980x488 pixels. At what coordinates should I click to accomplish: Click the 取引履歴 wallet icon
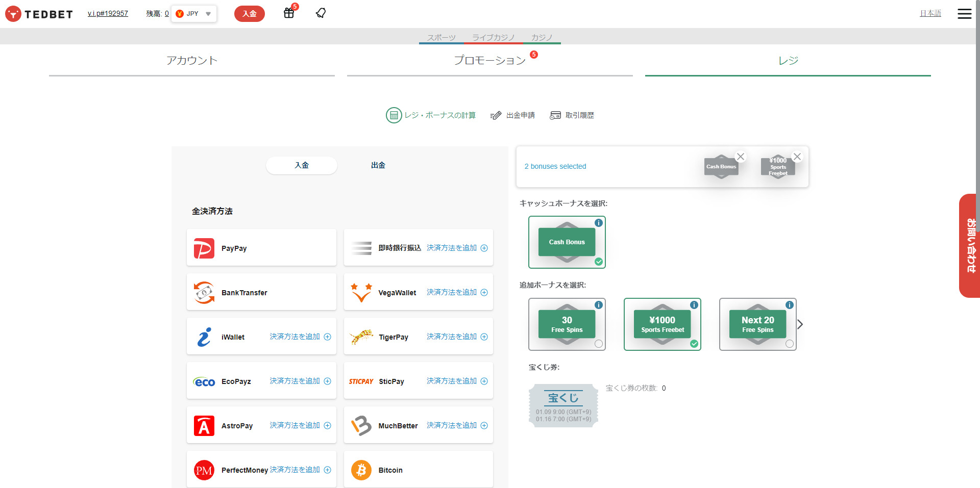tap(555, 116)
